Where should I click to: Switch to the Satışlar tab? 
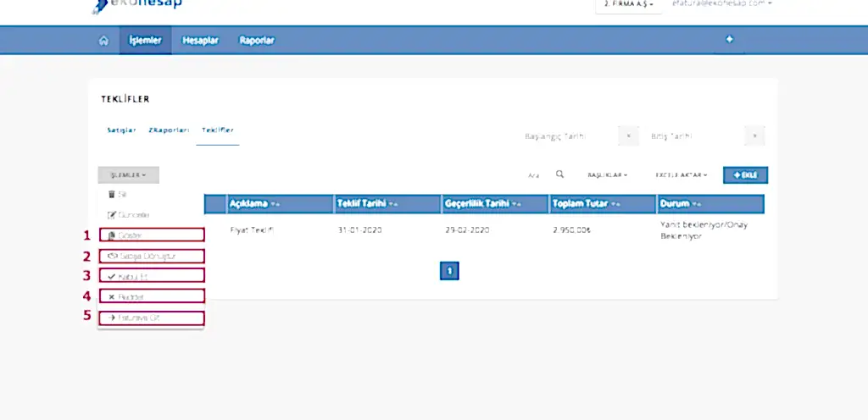click(x=120, y=130)
